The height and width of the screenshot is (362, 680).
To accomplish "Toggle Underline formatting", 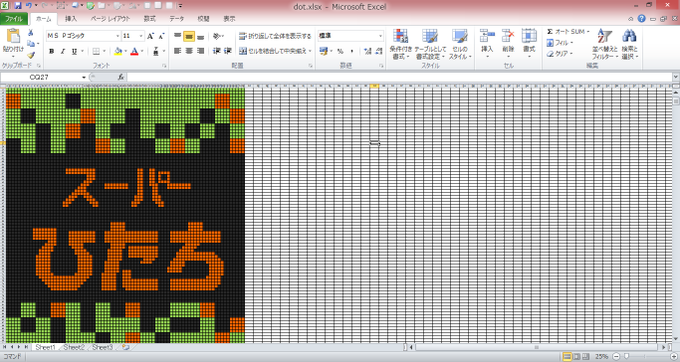I will pos(74,51).
